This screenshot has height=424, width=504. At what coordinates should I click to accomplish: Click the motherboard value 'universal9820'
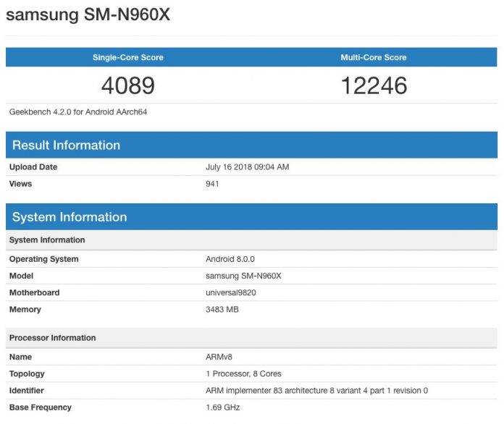point(231,292)
